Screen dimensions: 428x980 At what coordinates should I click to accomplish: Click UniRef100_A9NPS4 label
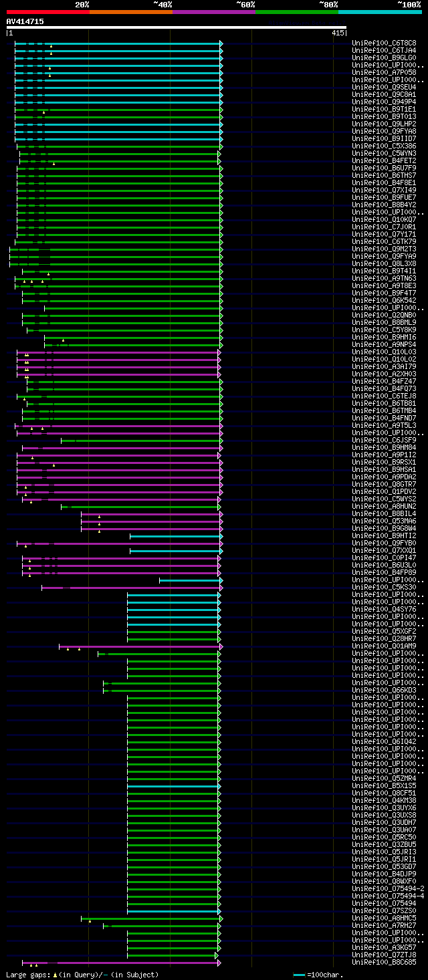coord(385,344)
